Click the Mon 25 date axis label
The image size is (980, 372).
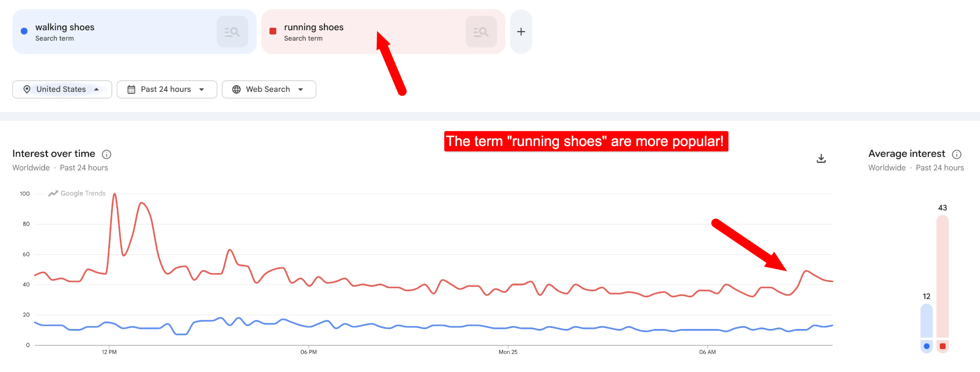508,352
